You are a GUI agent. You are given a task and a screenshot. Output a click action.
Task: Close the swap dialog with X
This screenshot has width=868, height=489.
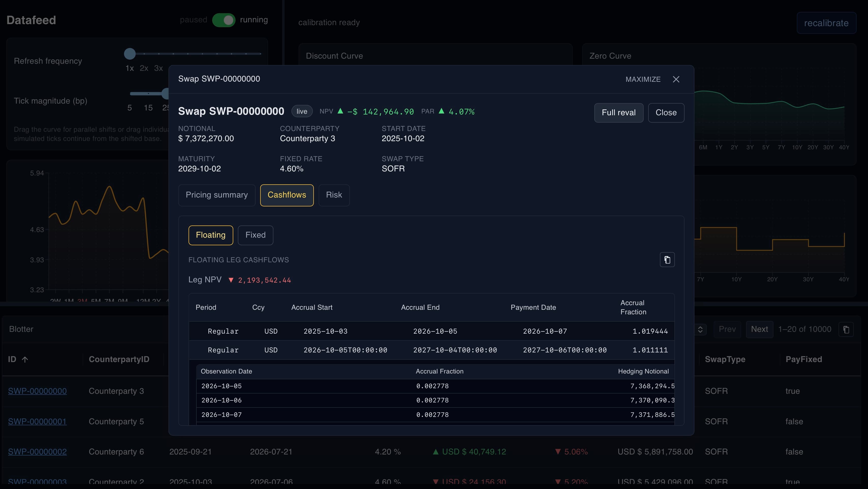[x=676, y=79]
